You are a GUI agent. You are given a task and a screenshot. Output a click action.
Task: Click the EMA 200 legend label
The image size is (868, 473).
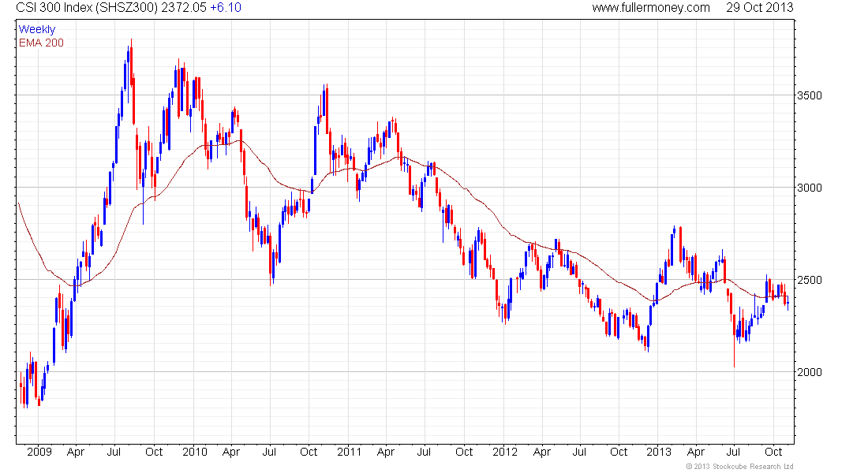coord(41,43)
